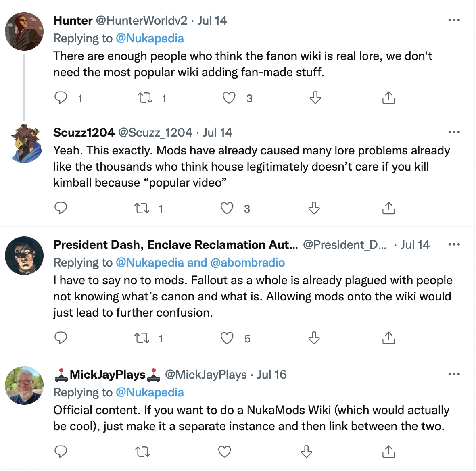
Task: Open Scuzz1204's username profile
Action: tap(84, 133)
